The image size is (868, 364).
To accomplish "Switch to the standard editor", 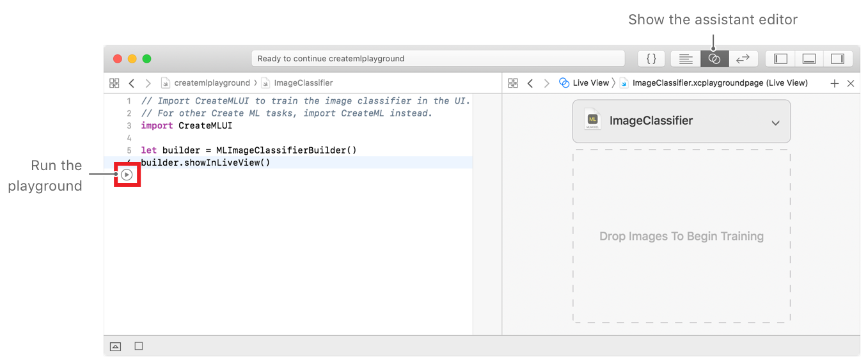I will 686,59.
